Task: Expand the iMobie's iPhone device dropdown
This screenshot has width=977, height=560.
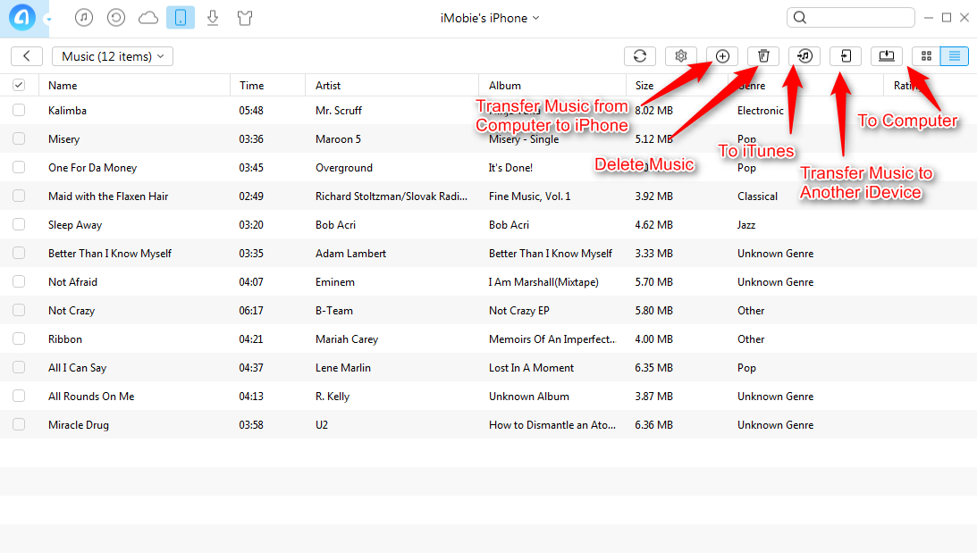Action: click(490, 18)
